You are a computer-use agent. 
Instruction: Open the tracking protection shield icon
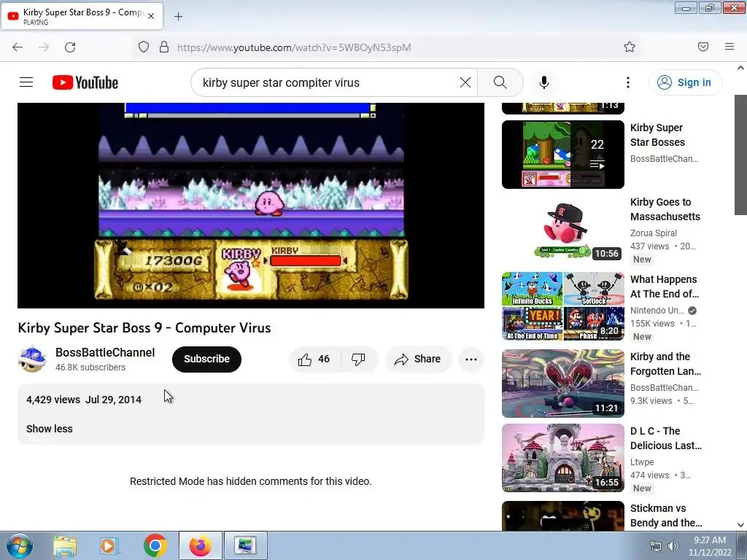(x=144, y=47)
